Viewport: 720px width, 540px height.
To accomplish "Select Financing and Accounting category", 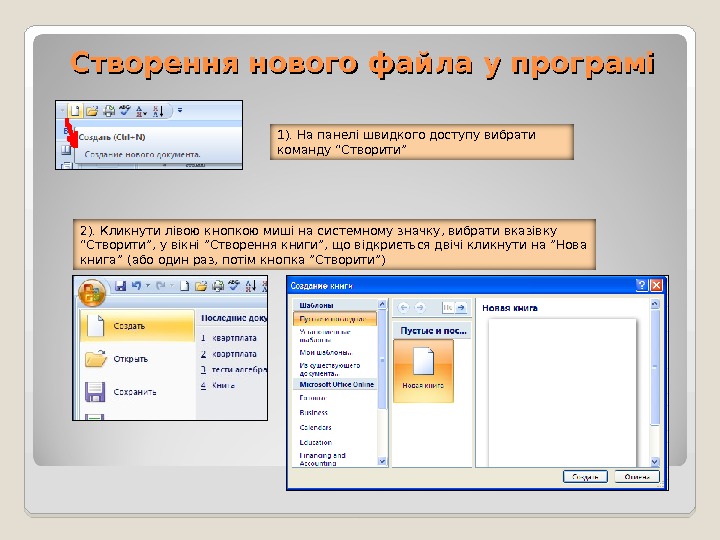I will pos(322,459).
